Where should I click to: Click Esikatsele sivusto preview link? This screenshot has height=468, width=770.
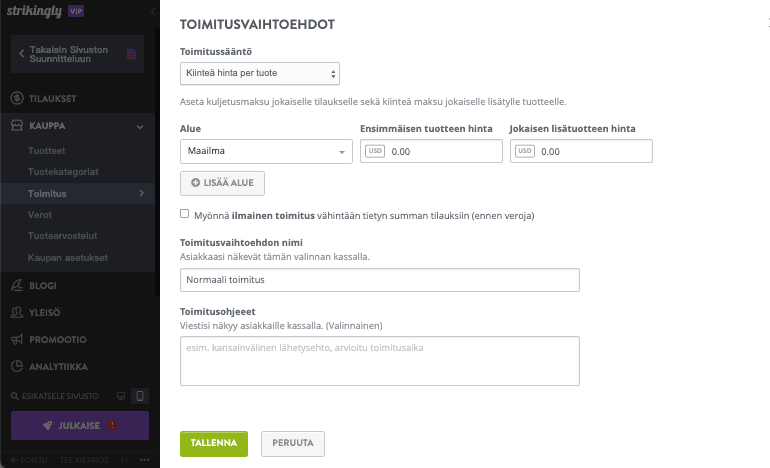coord(60,396)
